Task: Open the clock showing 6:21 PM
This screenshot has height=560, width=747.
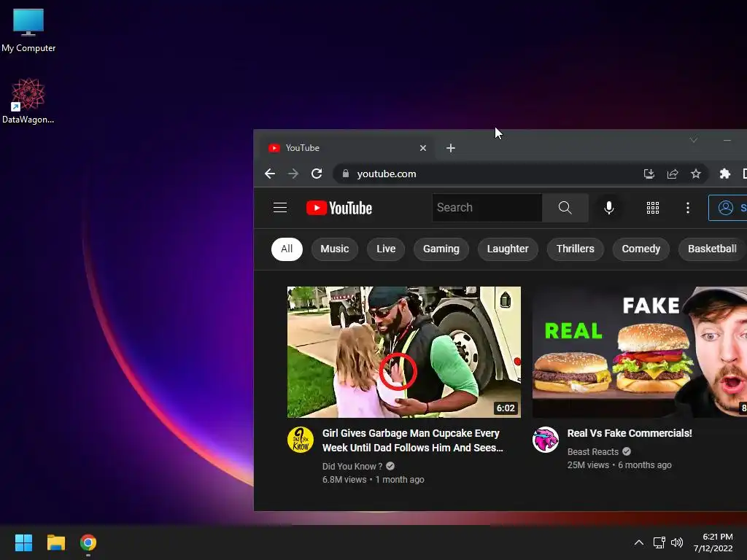Action: tap(713, 542)
